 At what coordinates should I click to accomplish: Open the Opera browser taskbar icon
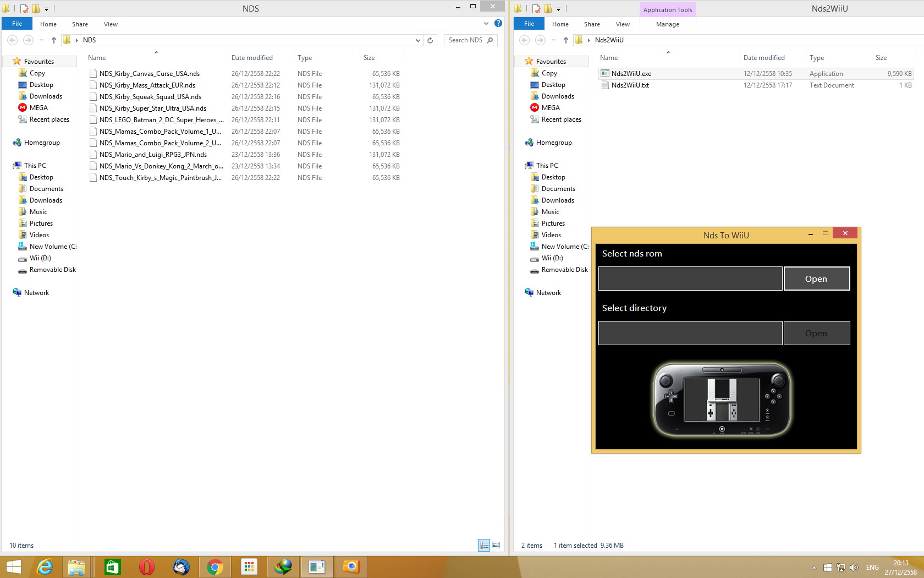[147, 567]
